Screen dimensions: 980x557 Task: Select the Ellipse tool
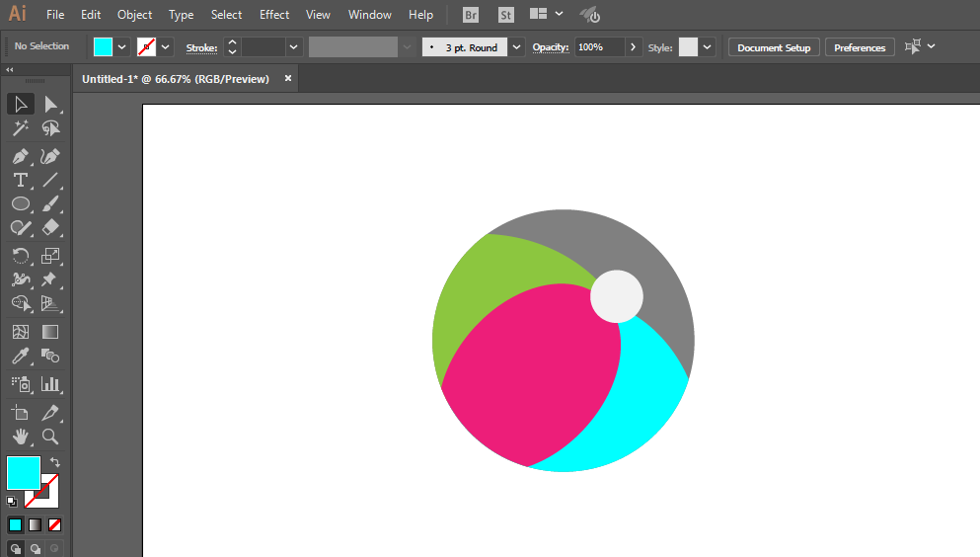click(21, 203)
